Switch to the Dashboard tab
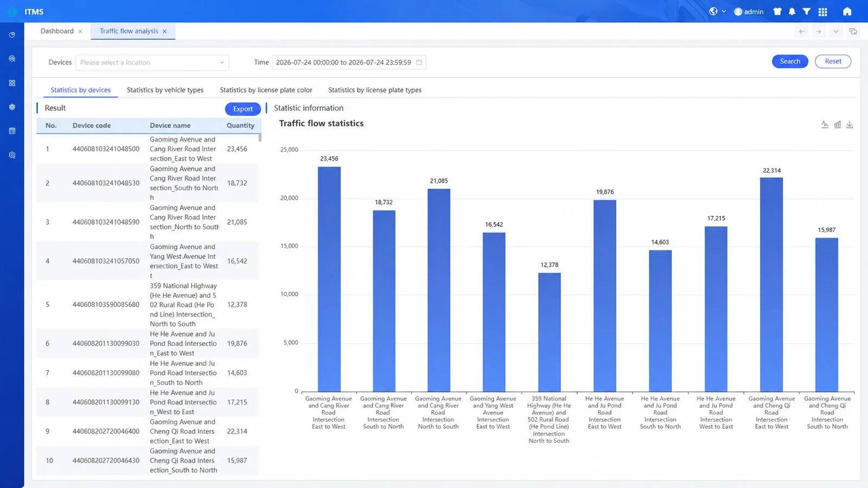This screenshot has height=488, width=868. (57, 31)
